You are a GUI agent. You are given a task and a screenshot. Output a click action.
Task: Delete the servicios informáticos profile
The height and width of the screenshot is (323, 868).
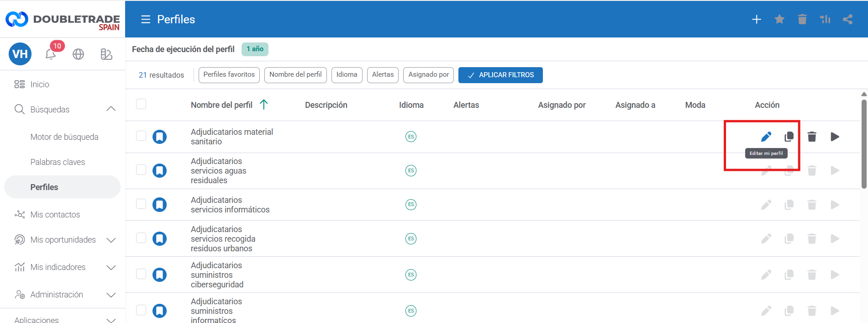[x=812, y=205]
